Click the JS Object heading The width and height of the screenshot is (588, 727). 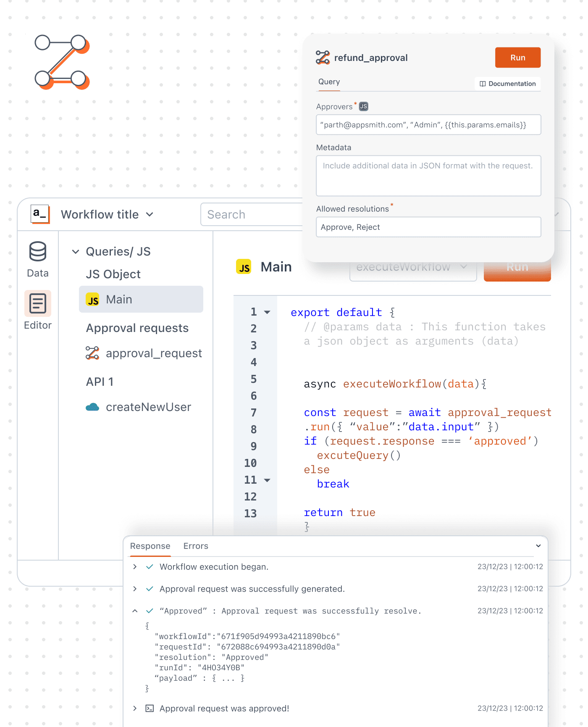(113, 274)
